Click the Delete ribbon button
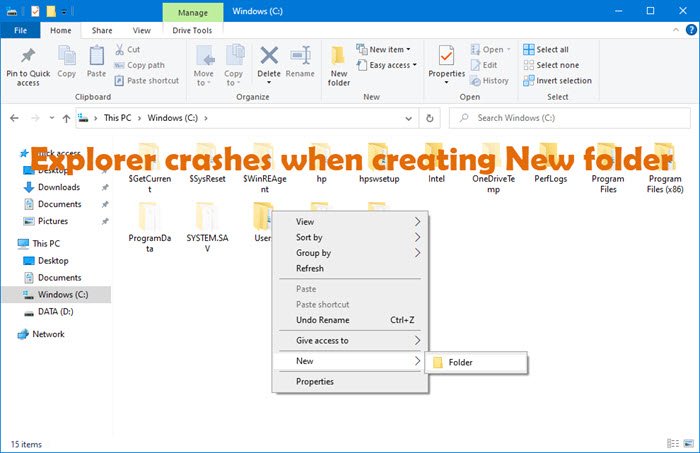The height and width of the screenshot is (453, 700). [x=269, y=66]
